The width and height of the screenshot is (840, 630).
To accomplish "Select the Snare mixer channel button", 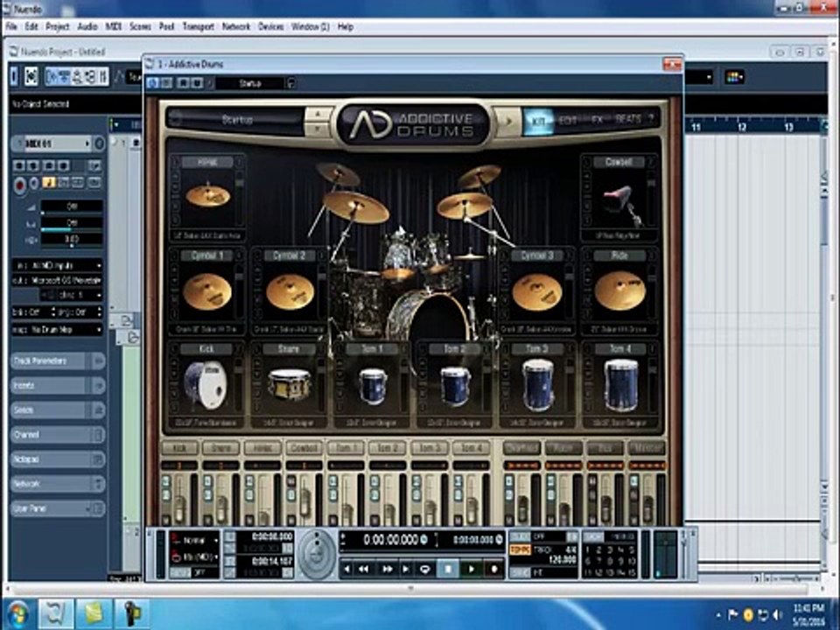I will coord(220,448).
